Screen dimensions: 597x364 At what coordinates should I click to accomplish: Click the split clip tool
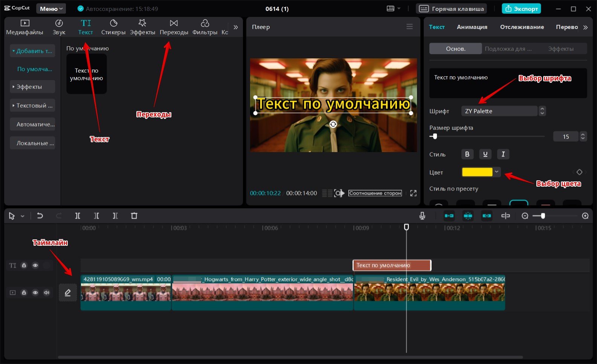point(78,216)
